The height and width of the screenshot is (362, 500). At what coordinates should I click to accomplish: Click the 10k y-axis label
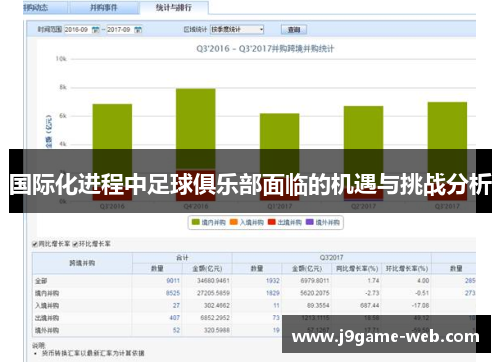(x=61, y=59)
